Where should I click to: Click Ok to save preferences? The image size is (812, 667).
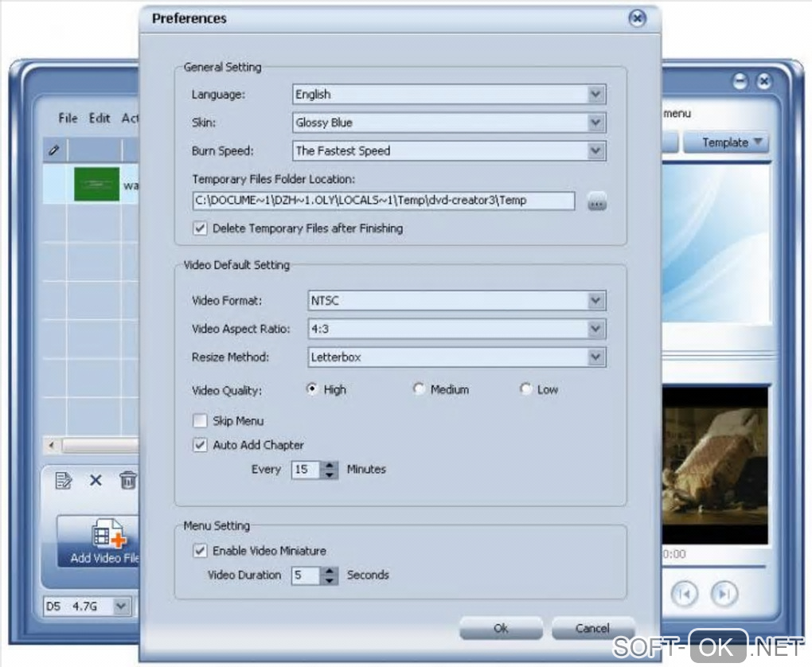501,628
